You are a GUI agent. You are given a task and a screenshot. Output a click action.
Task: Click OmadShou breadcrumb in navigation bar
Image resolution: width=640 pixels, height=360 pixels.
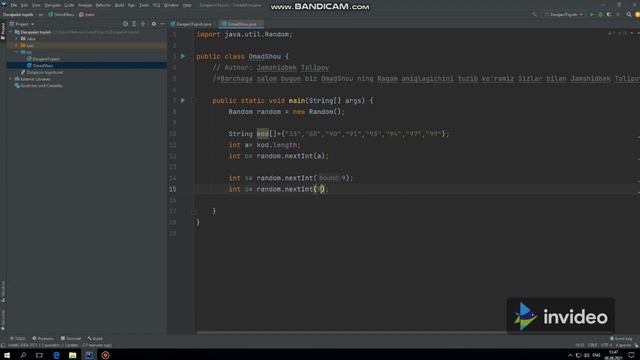click(x=61, y=14)
